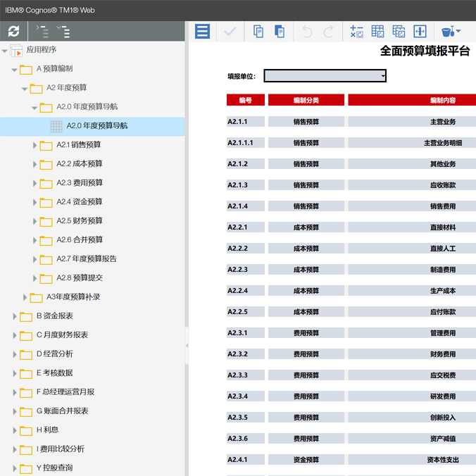Select the E 考核数据 folder label

(x=55, y=372)
